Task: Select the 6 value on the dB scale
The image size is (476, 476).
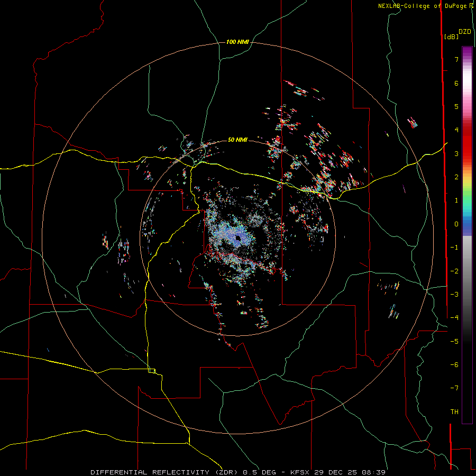Action: [456, 83]
